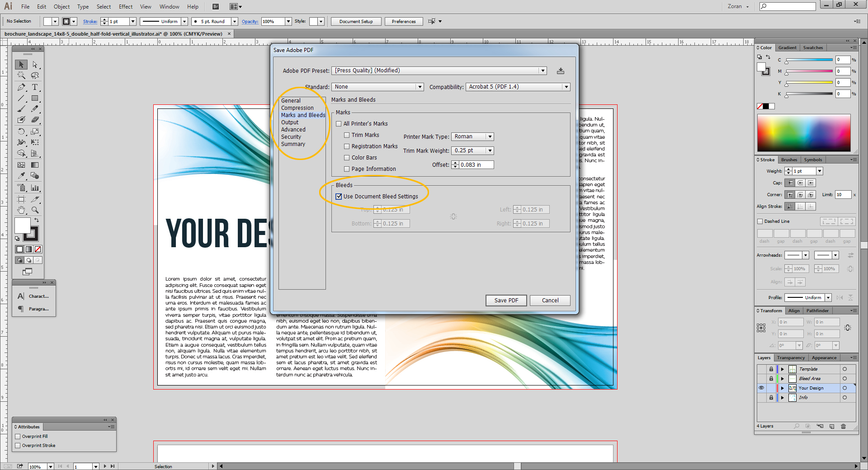
Task: Open the Adobe PDF Preset dropdown
Action: tap(439, 70)
